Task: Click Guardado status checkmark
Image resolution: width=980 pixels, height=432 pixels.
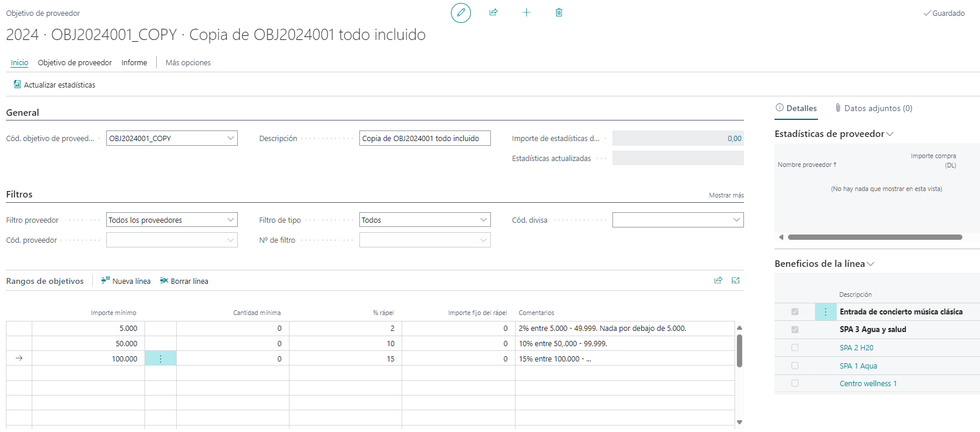Action: (x=927, y=13)
